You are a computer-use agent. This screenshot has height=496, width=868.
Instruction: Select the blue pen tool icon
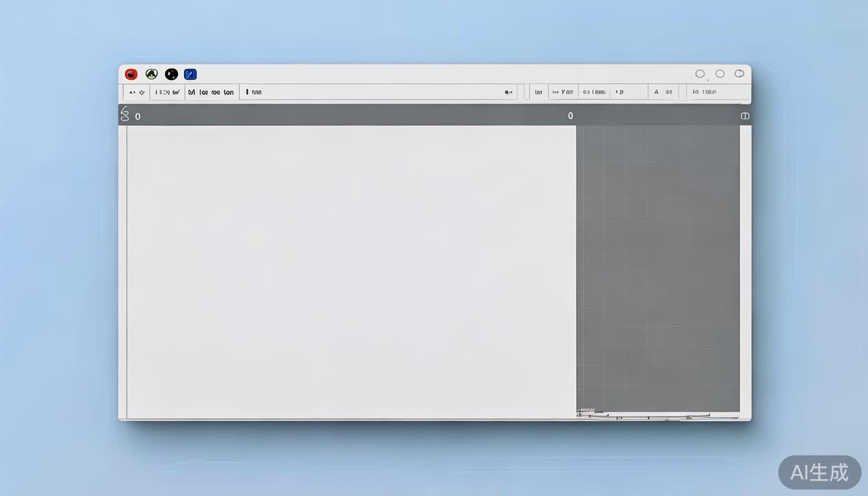(x=191, y=74)
